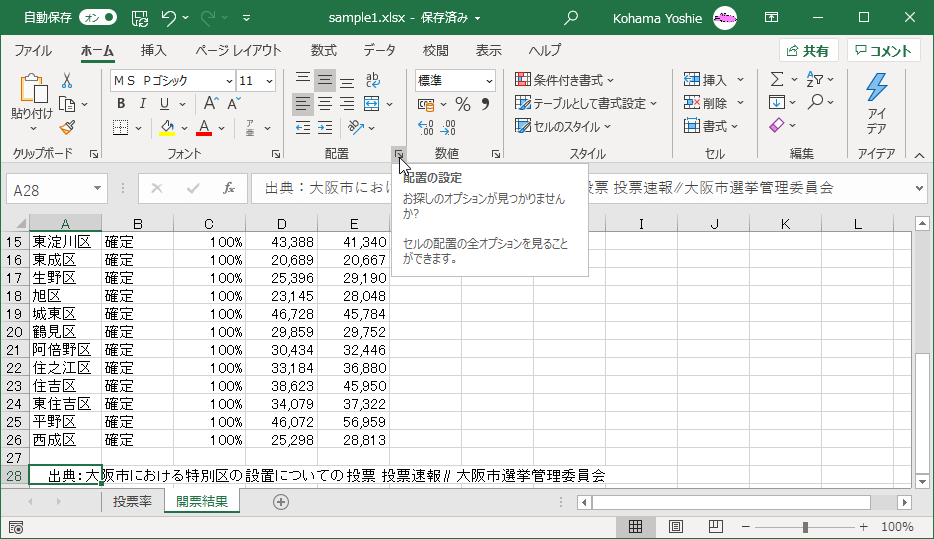934x539 pixels.
Task: Click the Ideas lightning icon
Action: pos(876,88)
